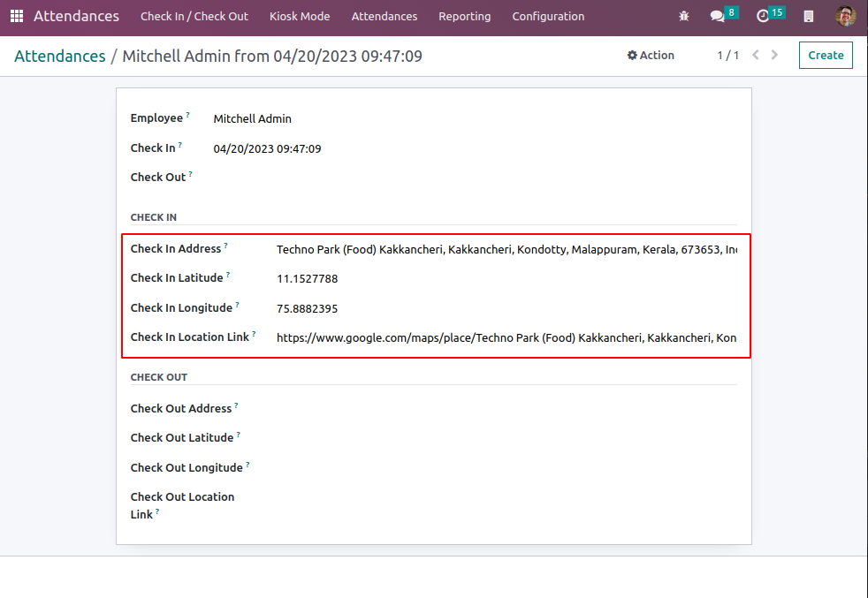Click the record title breadcrumb text
The height and width of the screenshot is (598, 868).
click(x=272, y=56)
